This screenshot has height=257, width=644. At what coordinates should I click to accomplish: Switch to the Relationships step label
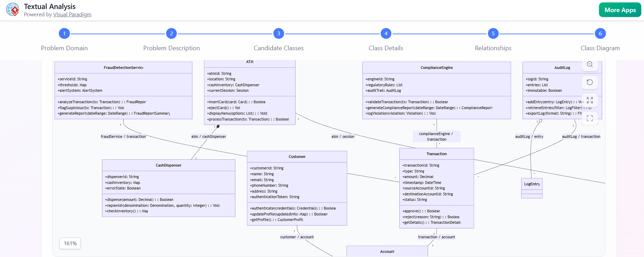(x=493, y=48)
